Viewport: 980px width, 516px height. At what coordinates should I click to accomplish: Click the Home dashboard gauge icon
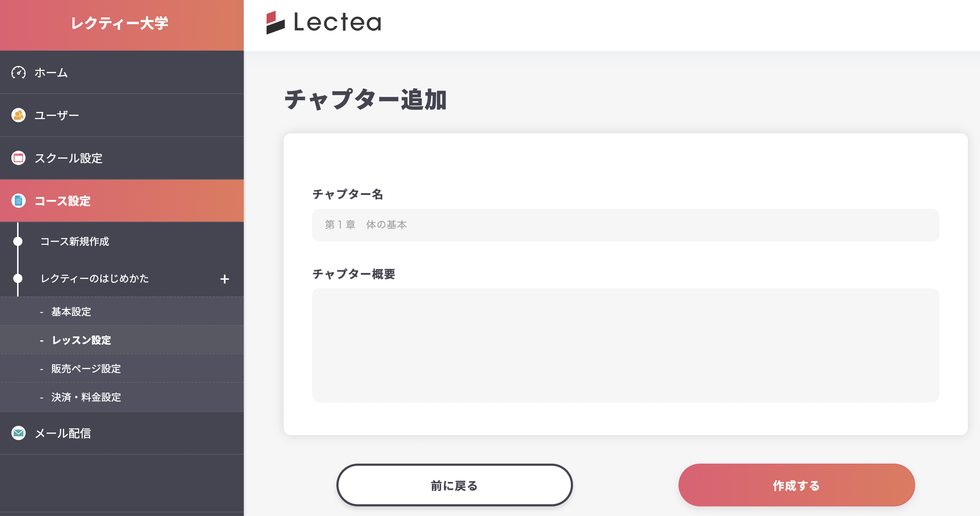click(x=18, y=72)
